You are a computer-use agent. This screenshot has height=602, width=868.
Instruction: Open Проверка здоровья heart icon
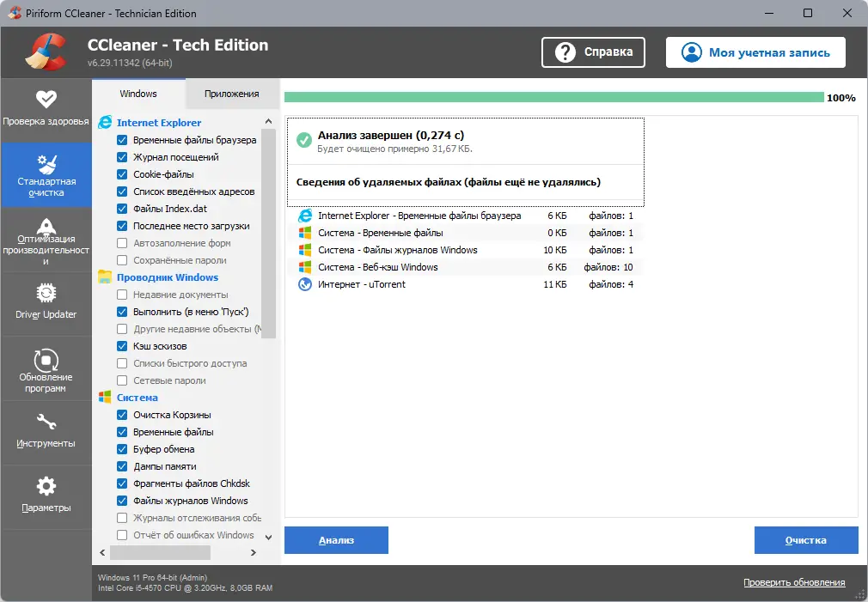pyautogui.click(x=46, y=99)
